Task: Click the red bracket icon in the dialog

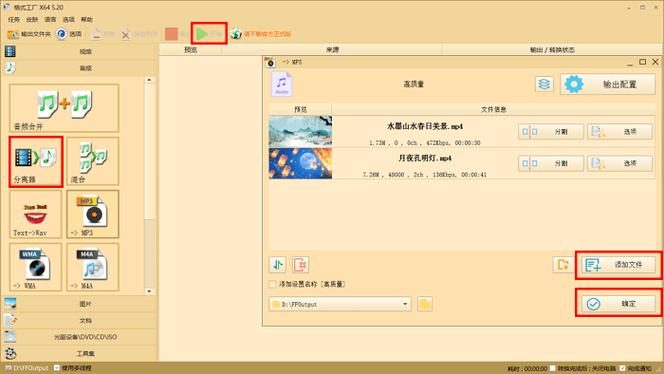Action: (301, 265)
